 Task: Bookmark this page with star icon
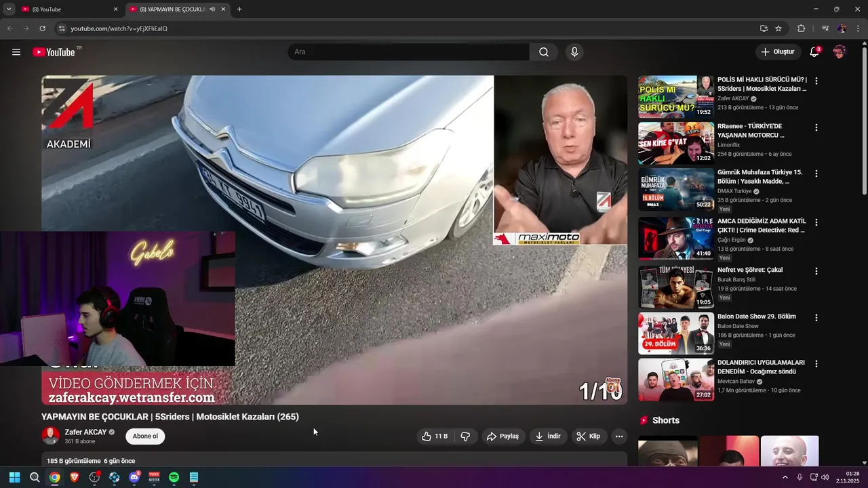pos(778,28)
